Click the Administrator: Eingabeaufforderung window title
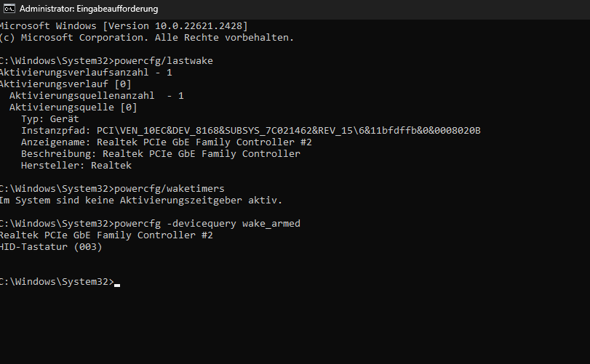The height and width of the screenshot is (364, 590). click(x=89, y=9)
